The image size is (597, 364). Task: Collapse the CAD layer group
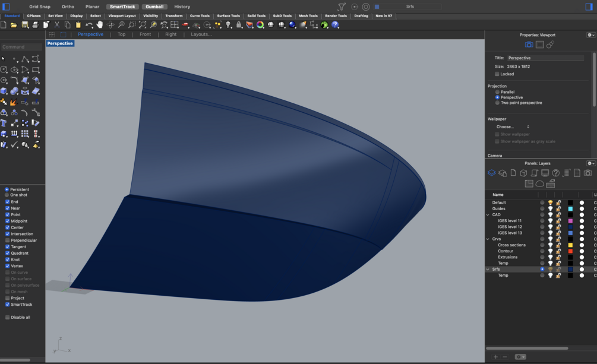(489, 215)
